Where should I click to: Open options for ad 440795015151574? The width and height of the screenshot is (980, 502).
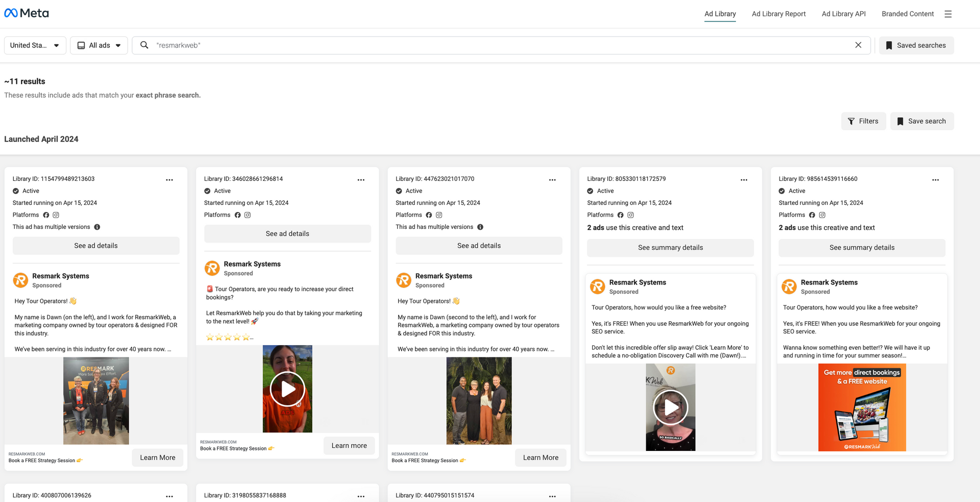point(552,496)
